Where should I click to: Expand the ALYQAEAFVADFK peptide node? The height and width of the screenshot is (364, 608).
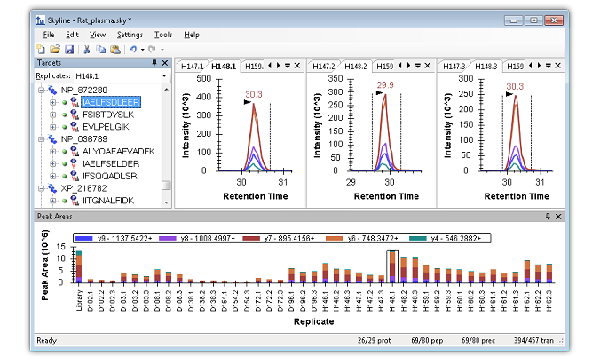coord(52,152)
